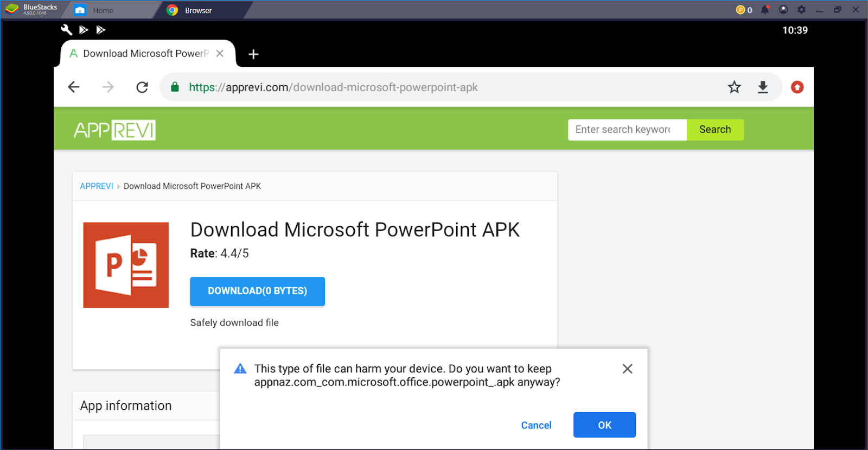This screenshot has width=868, height=450.
Task: Follow the APPREVI breadcrumb link
Action: [97, 186]
